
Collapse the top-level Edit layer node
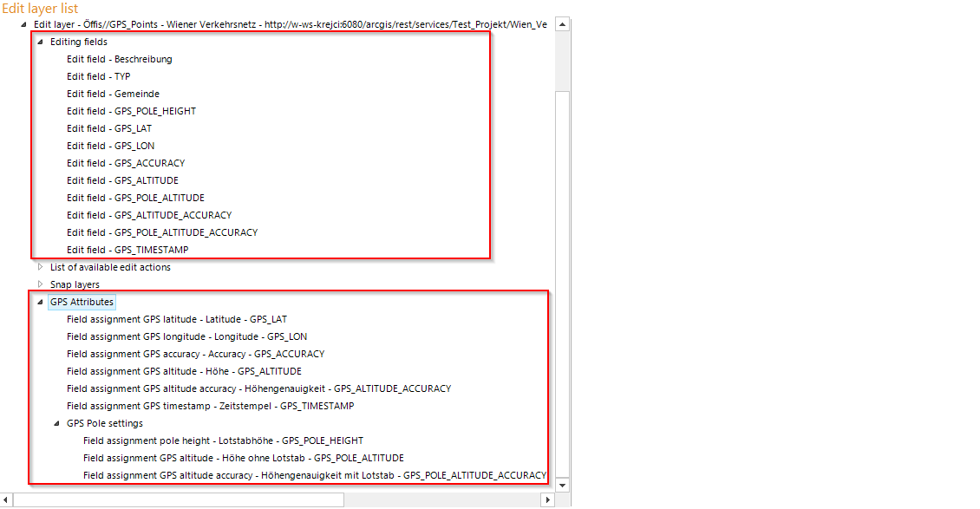pos(23,23)
